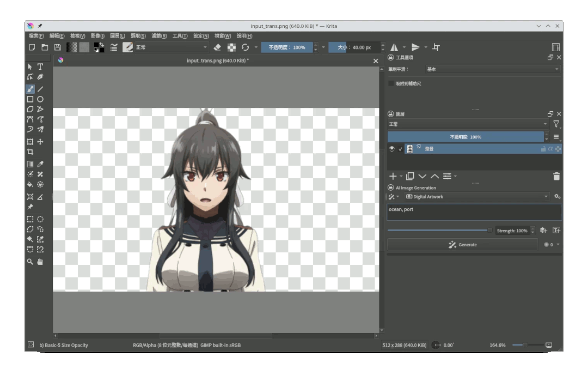Open the 筆刷平滑 dropdown showing 基本

[492, 69]
